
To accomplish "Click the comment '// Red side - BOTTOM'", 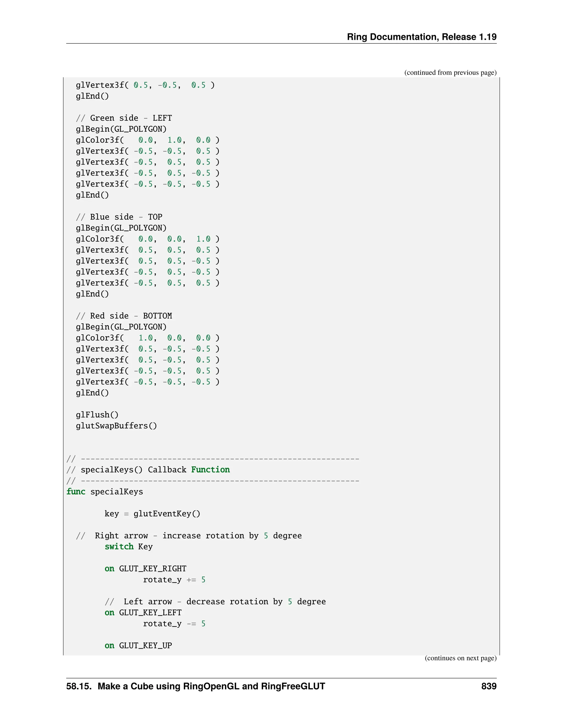I will pos(124,316).
